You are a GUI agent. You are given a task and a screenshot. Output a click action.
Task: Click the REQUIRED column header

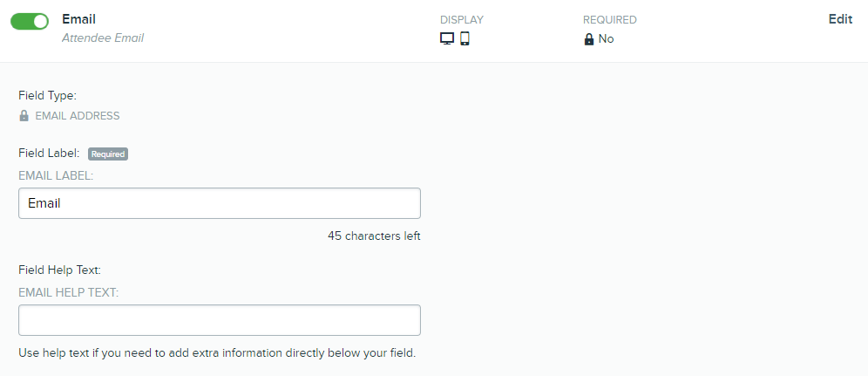click(609, 20)
